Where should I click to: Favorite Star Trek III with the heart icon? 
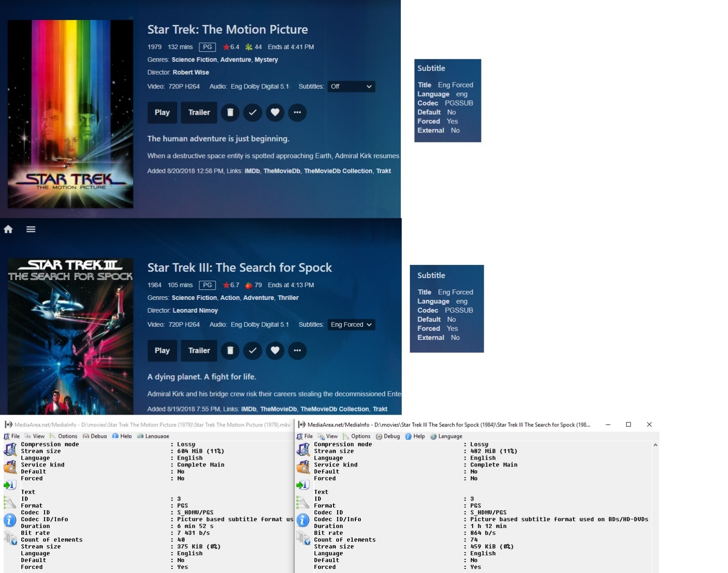275,350
